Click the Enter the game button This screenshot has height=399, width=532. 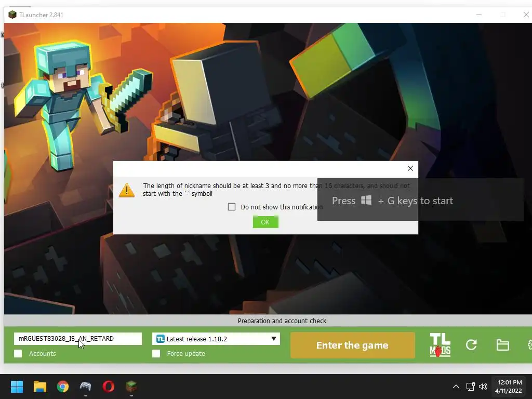click(x=353, y=345)
